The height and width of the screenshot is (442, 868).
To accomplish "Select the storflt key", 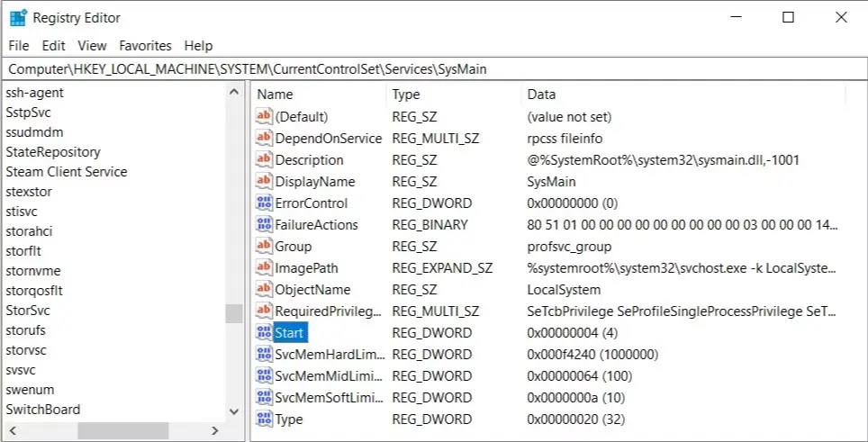I will tap(23, 251).
